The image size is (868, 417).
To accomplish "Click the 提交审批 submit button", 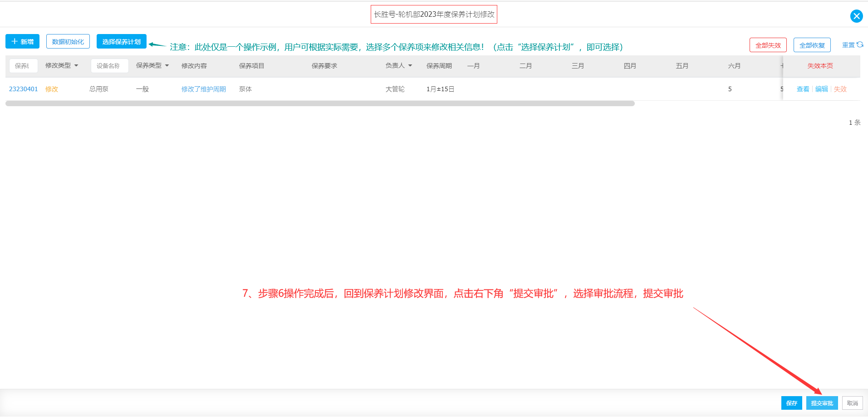I will coord(822,403).
